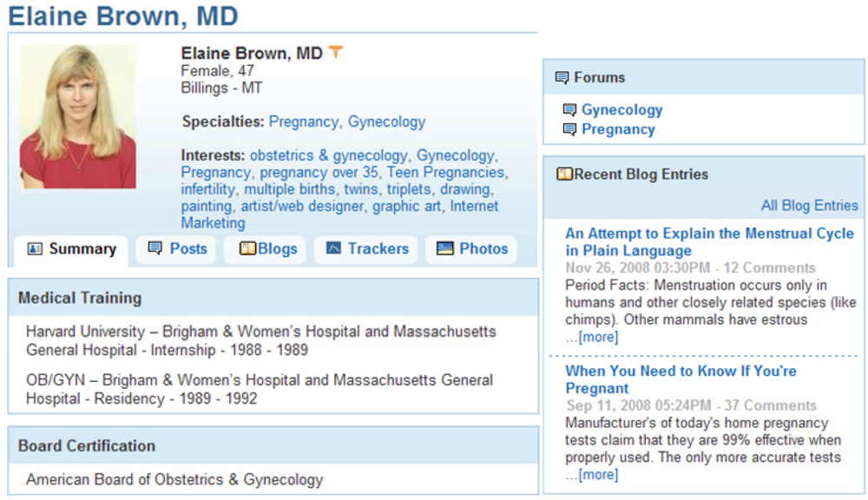Open the Posts tab

point(187,249)
